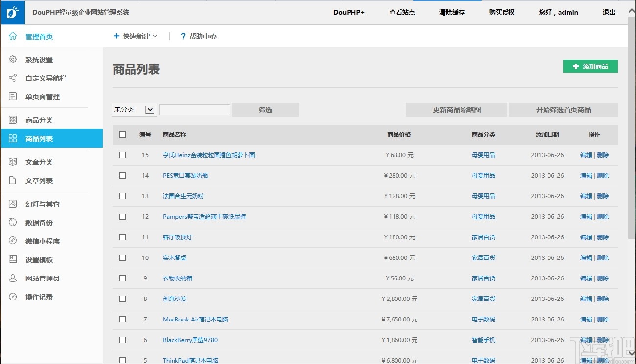Click the image icon for 幻灯与其它
Screen dimensions: 636x364
(13, 204)
